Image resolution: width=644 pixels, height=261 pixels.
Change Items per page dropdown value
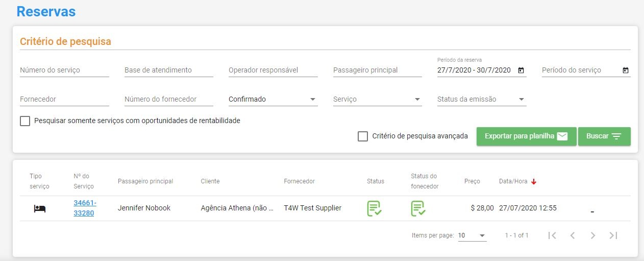tap(472, 235)
